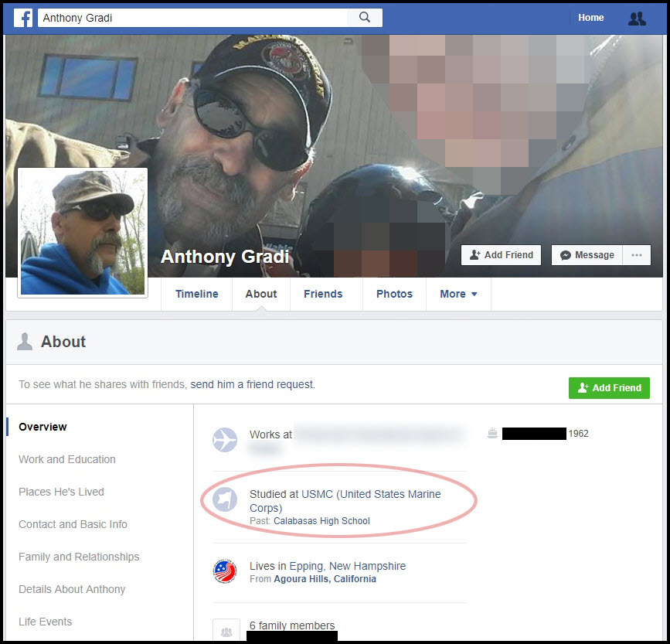The image size is (670, 644).
Task: Open the friend requests icon
Action: pyautogui.click(x=637, y=18)
